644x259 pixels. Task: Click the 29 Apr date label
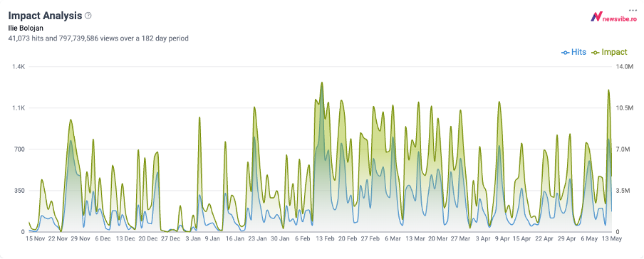tap(567, 238)
